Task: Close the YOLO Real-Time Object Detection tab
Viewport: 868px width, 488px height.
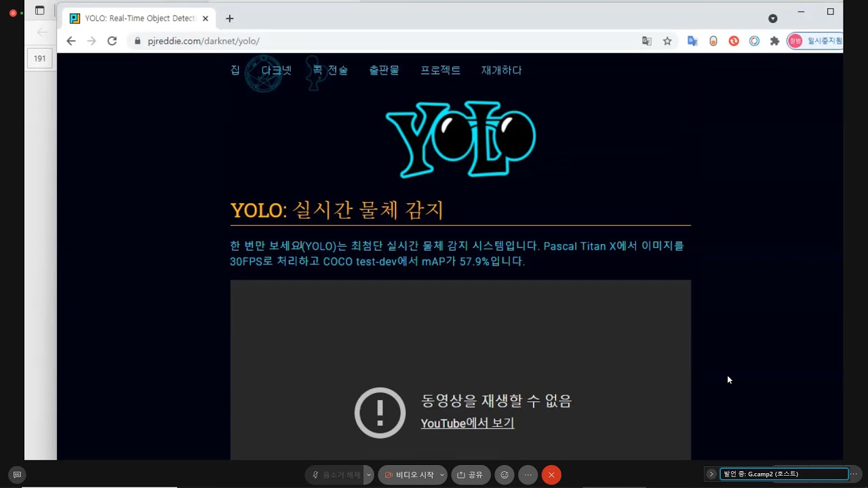Action: pyautogui.click(x=205, y=18)
